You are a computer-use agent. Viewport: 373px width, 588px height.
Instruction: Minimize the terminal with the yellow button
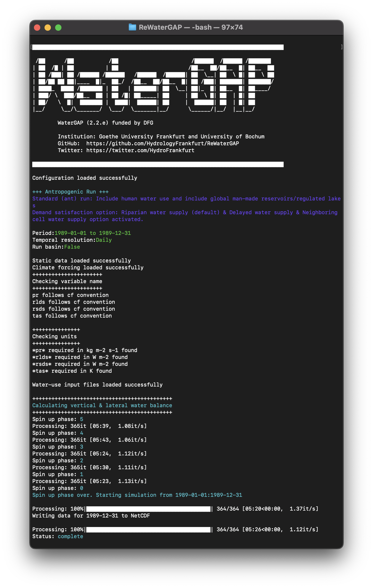pos(48,28)
